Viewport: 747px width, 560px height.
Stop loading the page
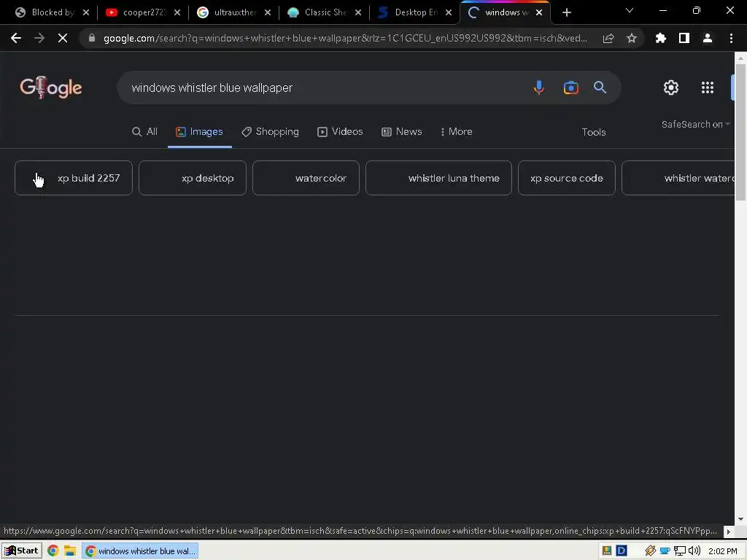point(63,38)
